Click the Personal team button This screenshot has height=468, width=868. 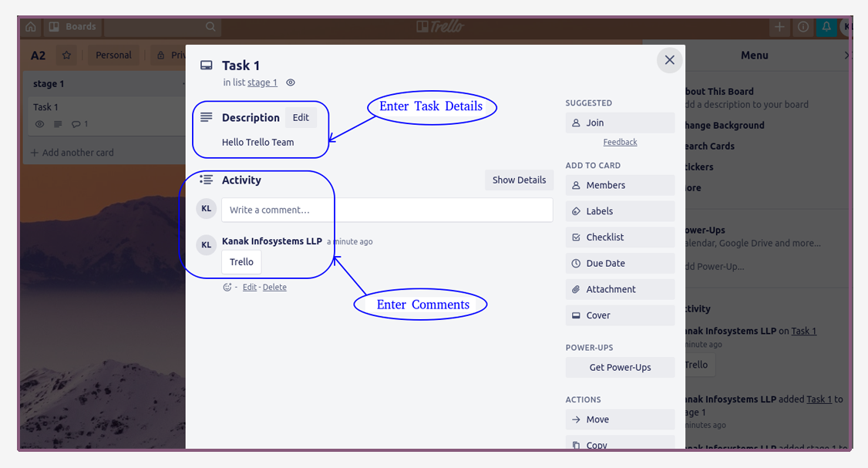pos(113,56)
